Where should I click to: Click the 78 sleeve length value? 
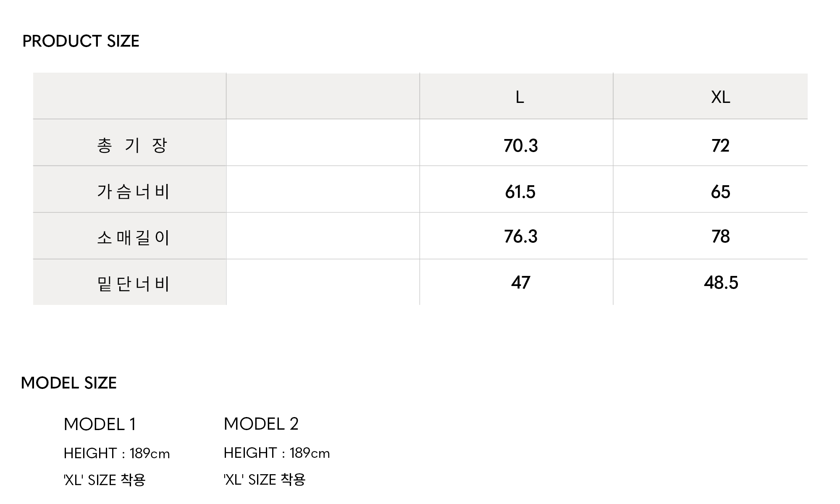click(720, 236)
